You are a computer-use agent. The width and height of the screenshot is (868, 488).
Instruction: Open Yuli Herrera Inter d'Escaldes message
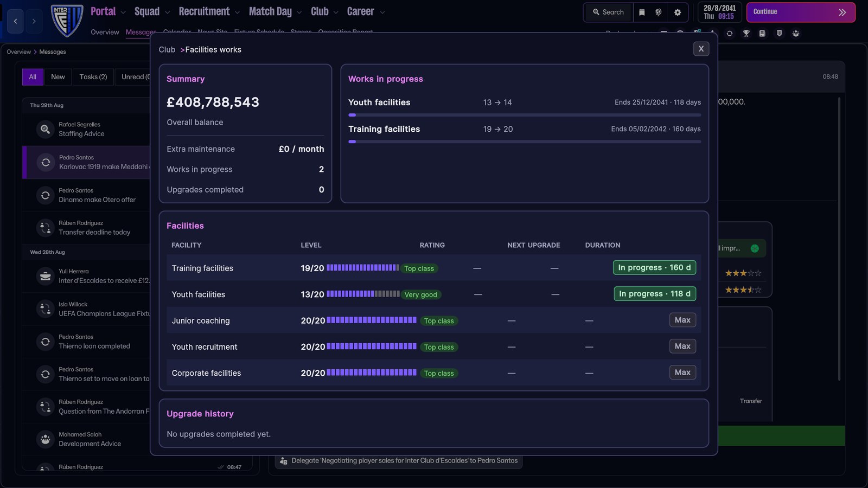[87, 276]
